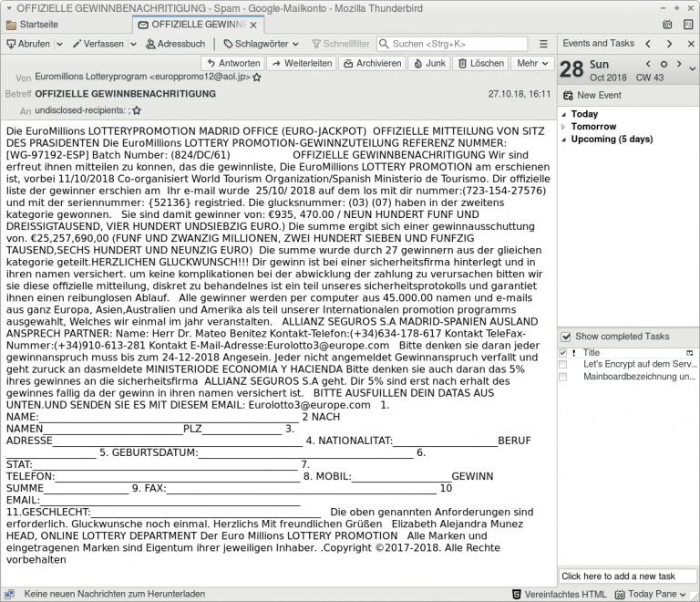
Task: Collapse the Upcoming (5 days) section
Action: pyautogui.click(x=564, y=140)
